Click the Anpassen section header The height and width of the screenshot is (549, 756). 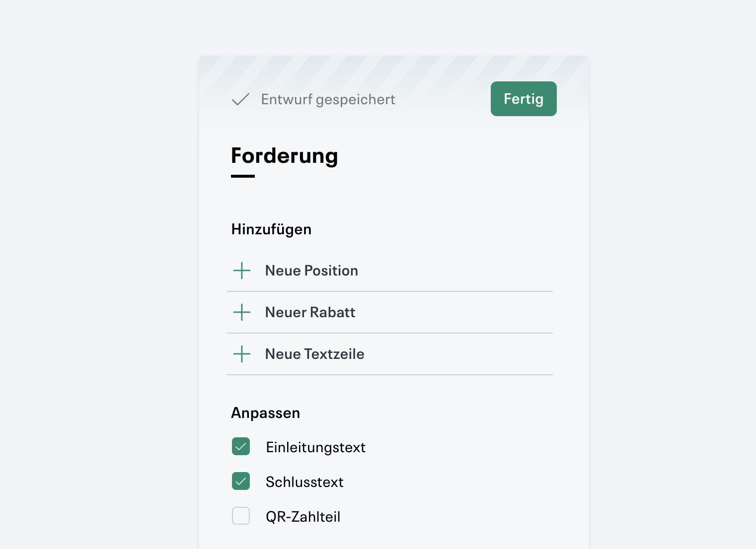click(265, 412)
